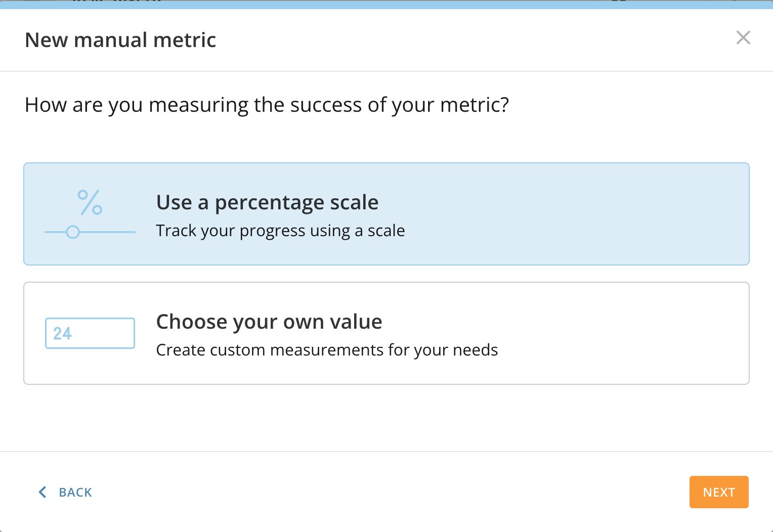Close the New manual metric dialog
Image resolution: width=773 pixels, height=532 pixels.
tap(743, 37)
